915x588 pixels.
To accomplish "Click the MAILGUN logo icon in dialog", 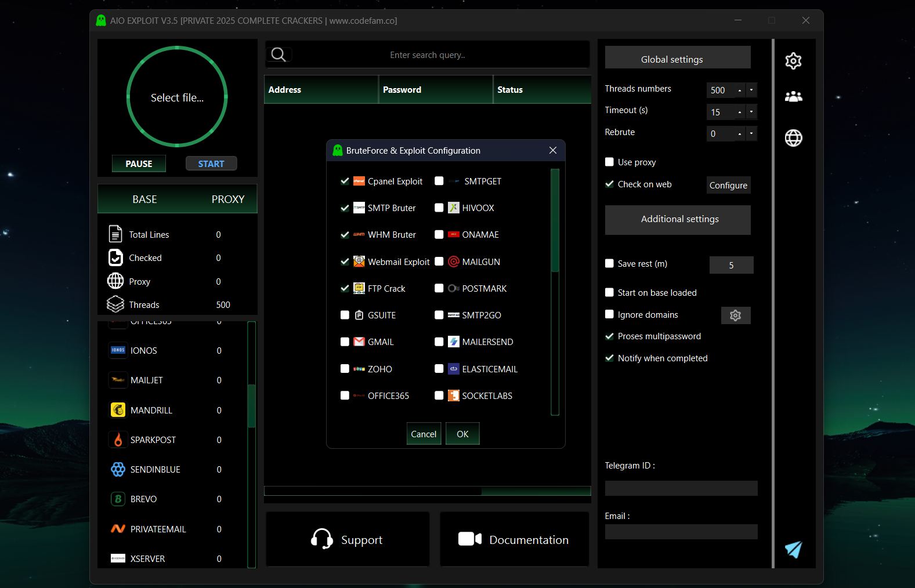I will click(454, 262).
